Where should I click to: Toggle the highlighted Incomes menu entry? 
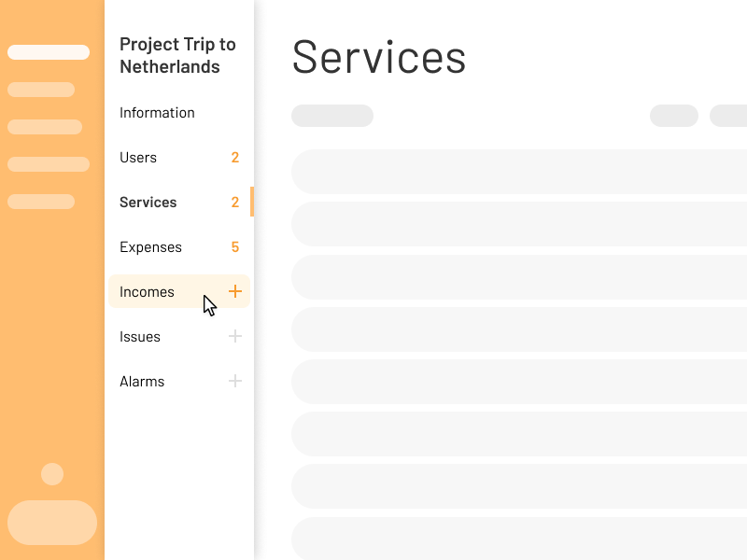click(x=148, y=291)
